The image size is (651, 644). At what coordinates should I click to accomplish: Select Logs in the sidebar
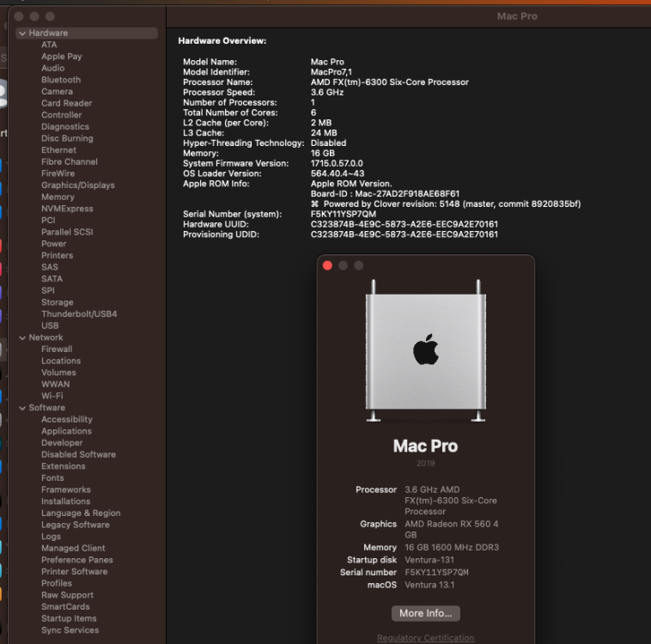51,537
